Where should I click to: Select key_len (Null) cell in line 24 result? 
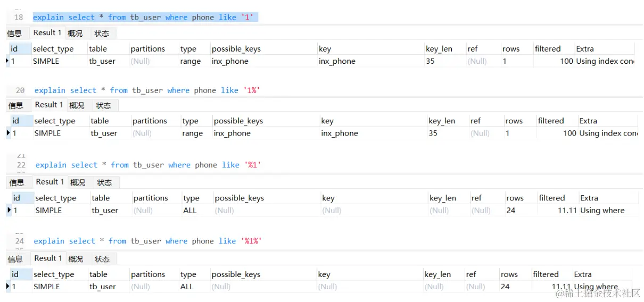434,287
